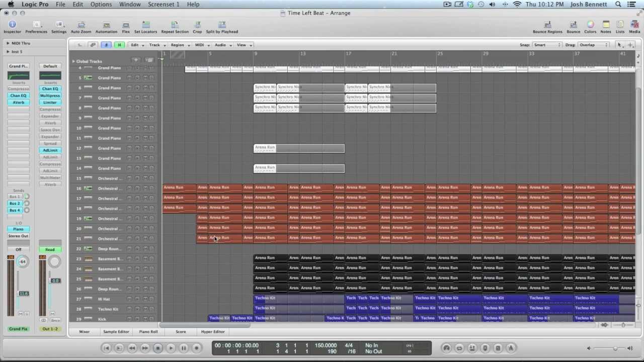Switch to the Sample Editor tab

(x=116, y=332)
